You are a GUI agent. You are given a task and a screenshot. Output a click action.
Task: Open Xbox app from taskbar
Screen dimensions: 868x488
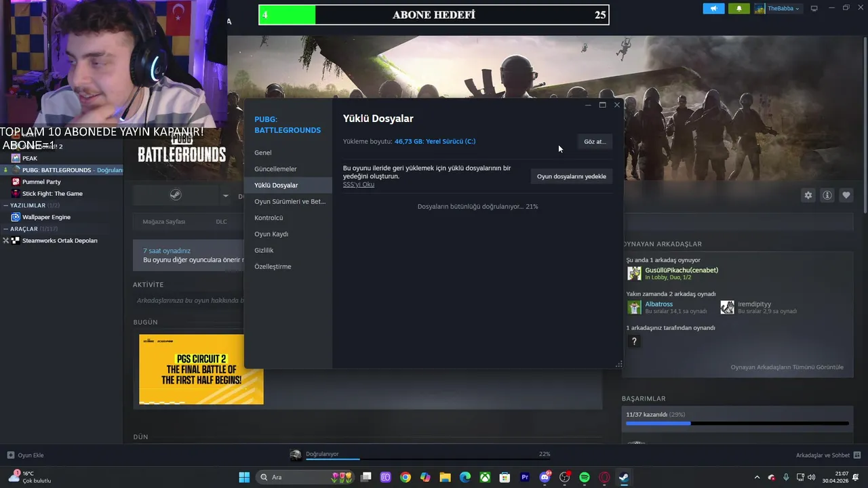tap(485, 477)
